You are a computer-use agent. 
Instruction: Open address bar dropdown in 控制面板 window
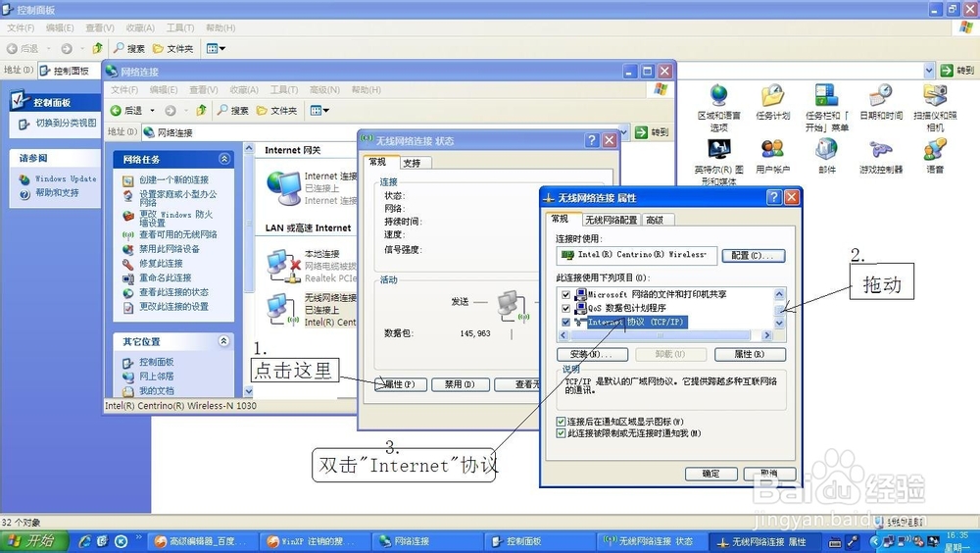click(929, 71)
